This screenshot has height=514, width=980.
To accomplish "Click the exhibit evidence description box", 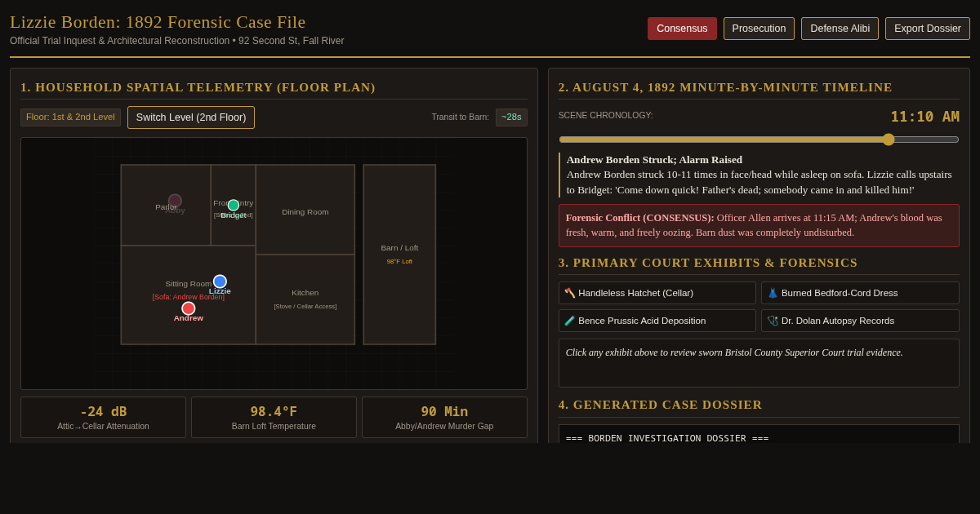I will 759,363.
